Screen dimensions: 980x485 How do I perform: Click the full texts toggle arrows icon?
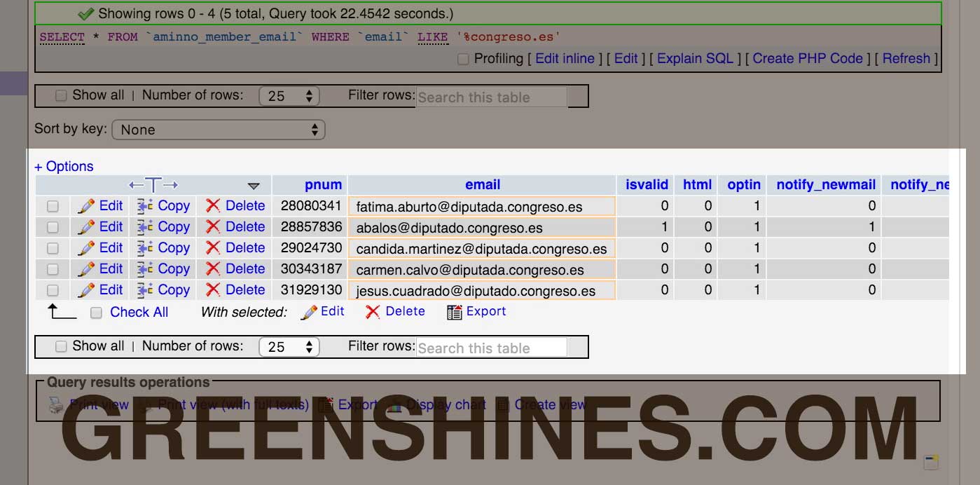pos(153,185)
